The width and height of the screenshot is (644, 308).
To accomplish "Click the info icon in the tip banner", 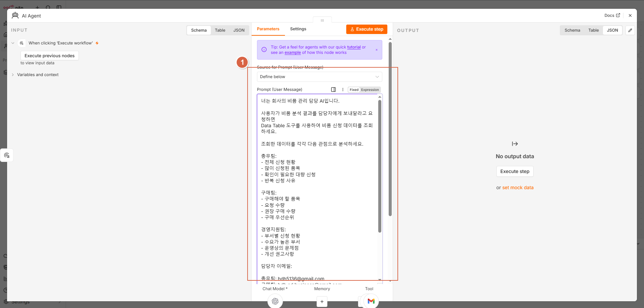I will 264,50.
